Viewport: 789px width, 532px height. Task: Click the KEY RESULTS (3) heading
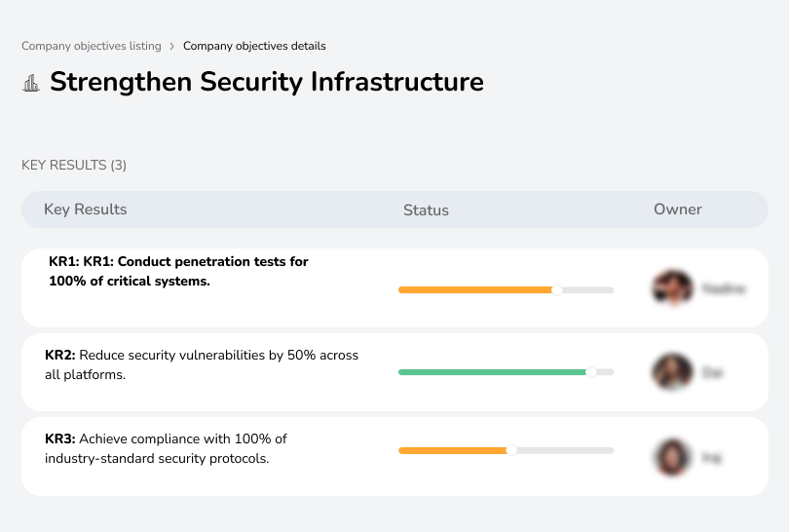coord(74,165)
